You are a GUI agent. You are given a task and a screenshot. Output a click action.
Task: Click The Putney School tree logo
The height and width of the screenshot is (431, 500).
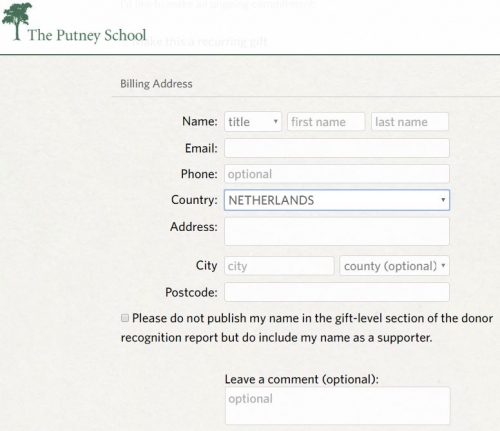(17, 21)
